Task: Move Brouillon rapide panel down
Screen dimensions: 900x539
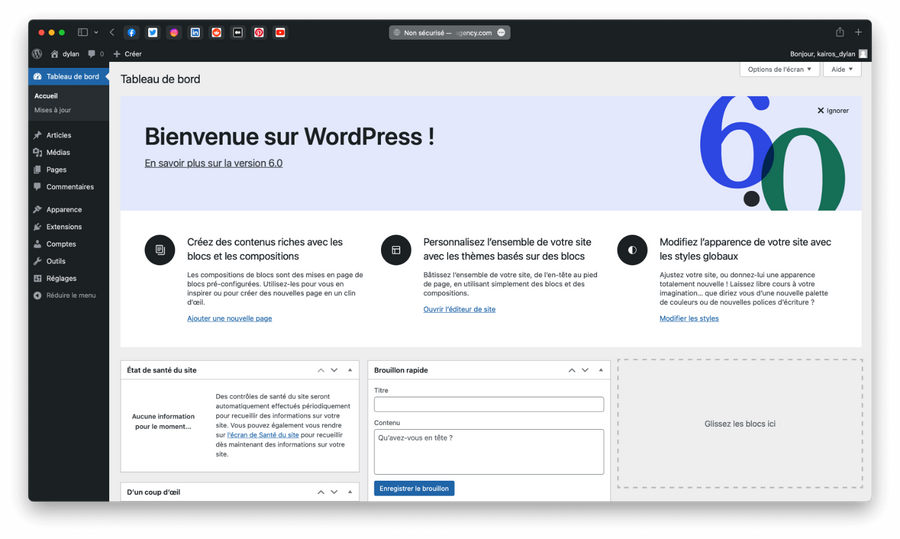Action: [585, 370]
